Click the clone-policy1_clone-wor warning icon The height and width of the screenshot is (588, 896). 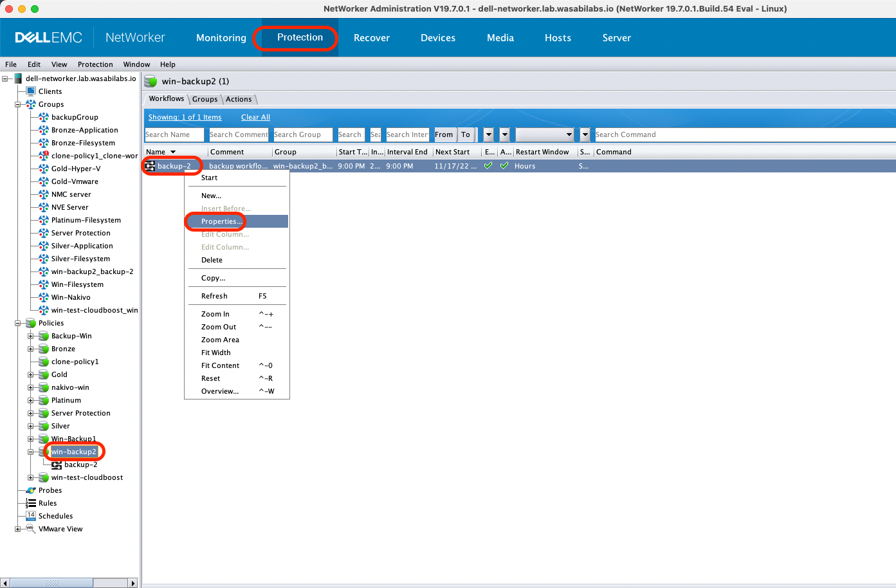[x=44, y=156]
